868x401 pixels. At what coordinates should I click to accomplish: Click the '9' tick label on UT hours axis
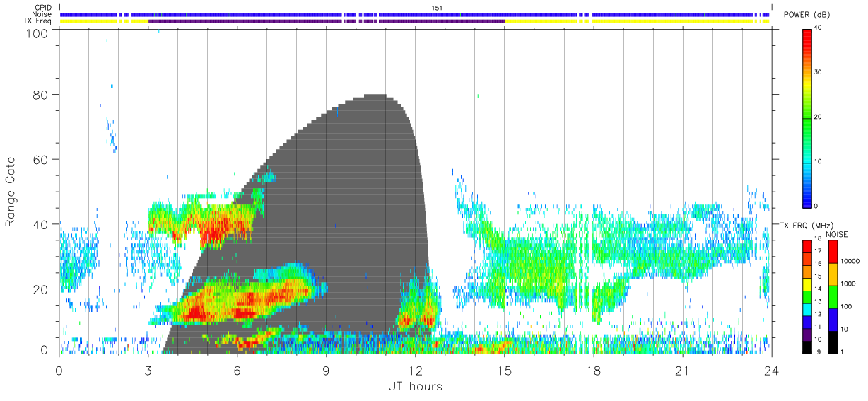pos(326,371)
